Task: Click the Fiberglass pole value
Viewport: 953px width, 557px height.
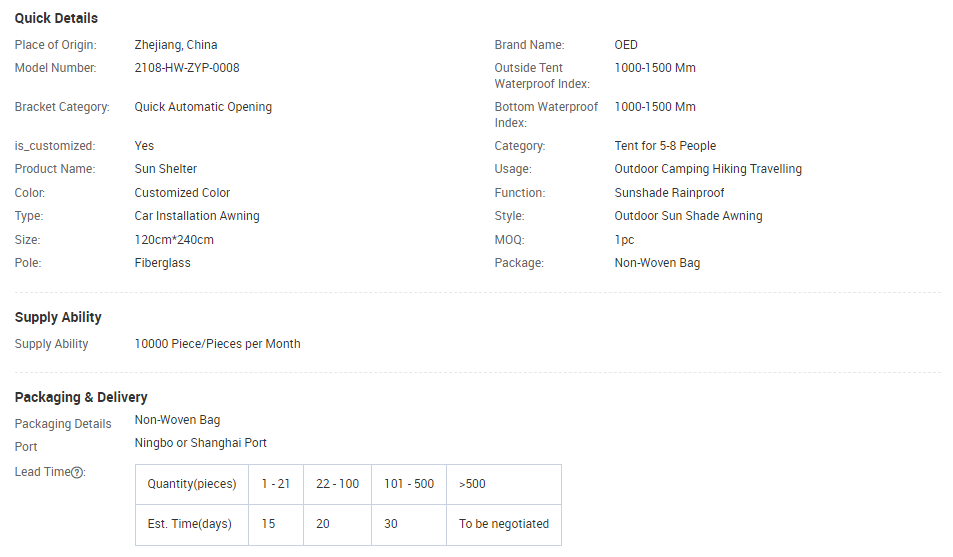Action: click(x=162, y=263)
